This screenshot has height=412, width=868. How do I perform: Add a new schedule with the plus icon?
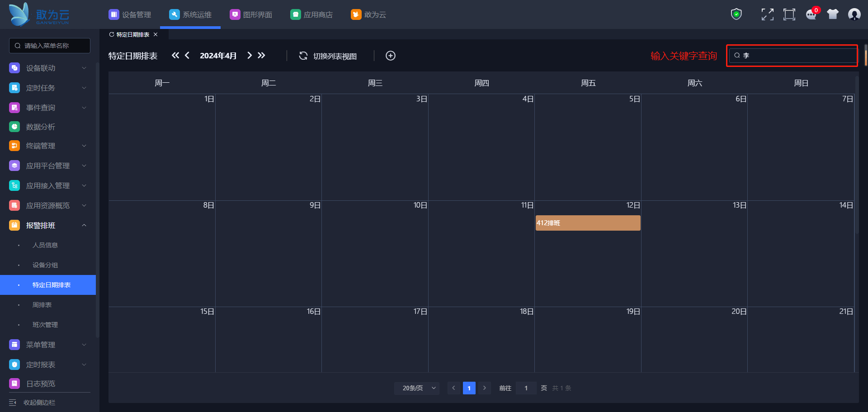click(391, 56)
